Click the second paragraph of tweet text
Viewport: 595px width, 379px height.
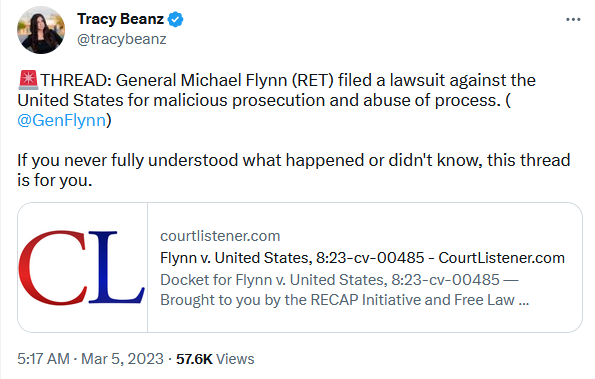click(x=293, y=170)
